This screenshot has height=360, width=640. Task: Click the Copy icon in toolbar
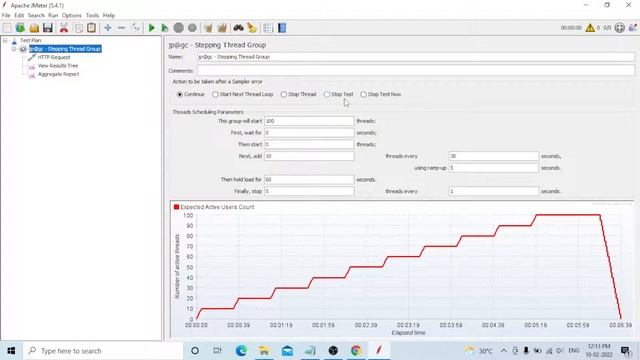click(78, 28)
